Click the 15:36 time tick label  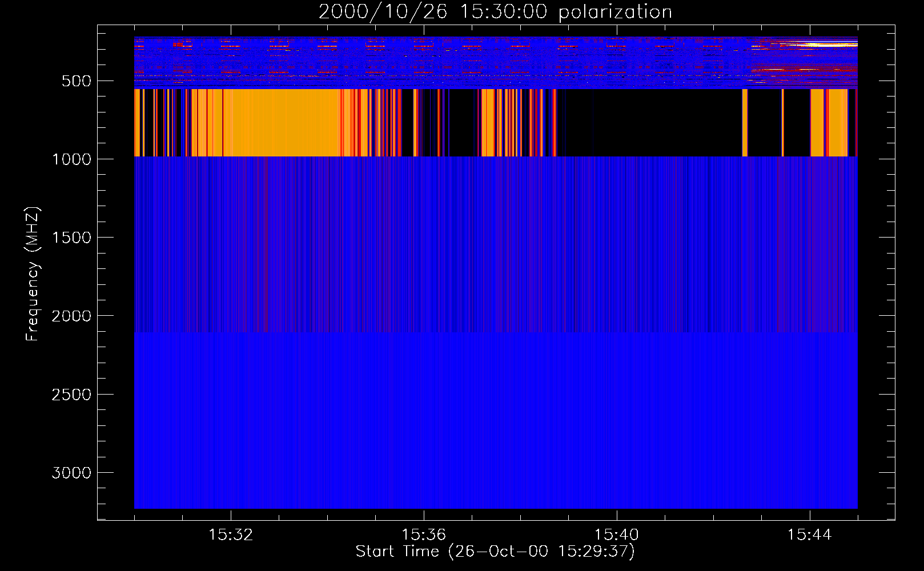coord(424,535)
